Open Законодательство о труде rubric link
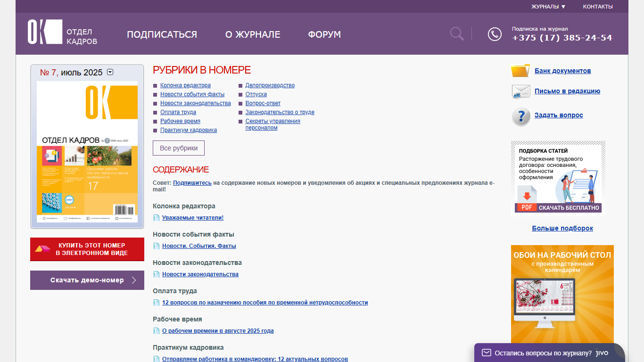The height and width of the screenshot is (362, 644). 280,112
